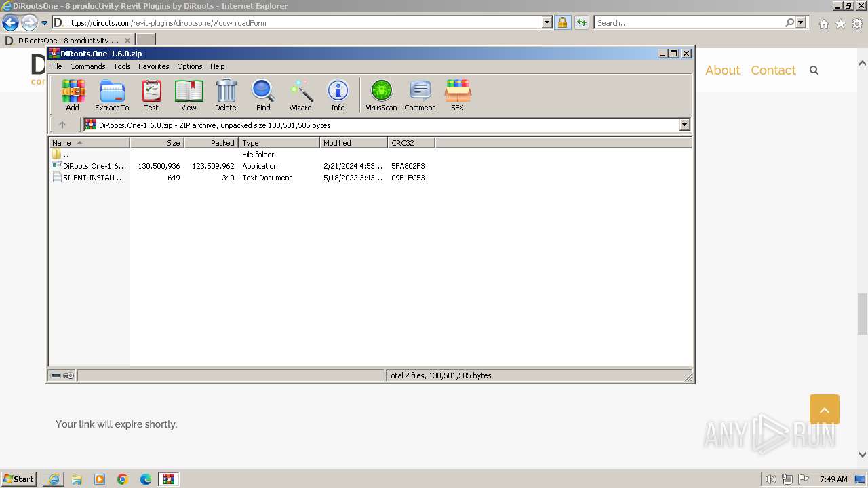868x488 pixels.
Task: Open the Options menu
Action: 190,66
